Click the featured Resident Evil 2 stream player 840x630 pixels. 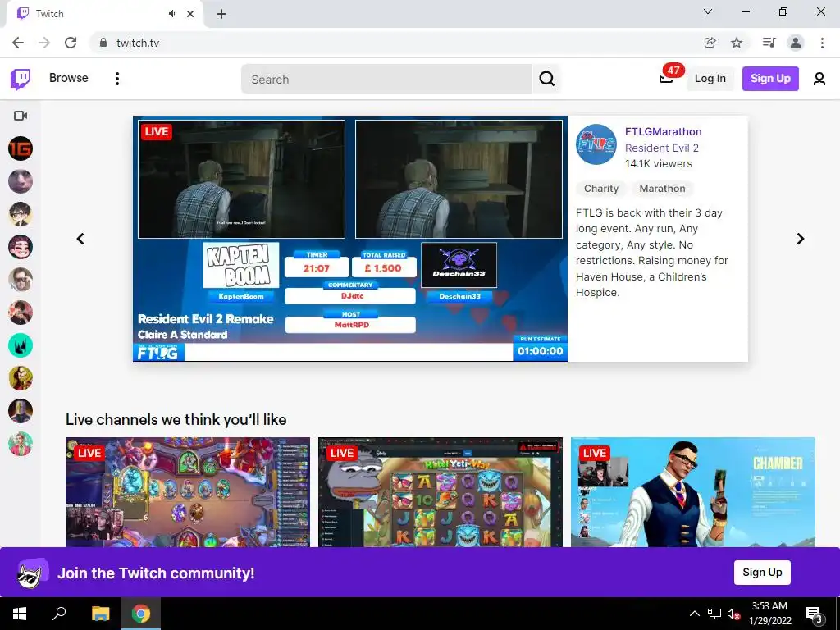pyautogui.click(x=349, y=239)
